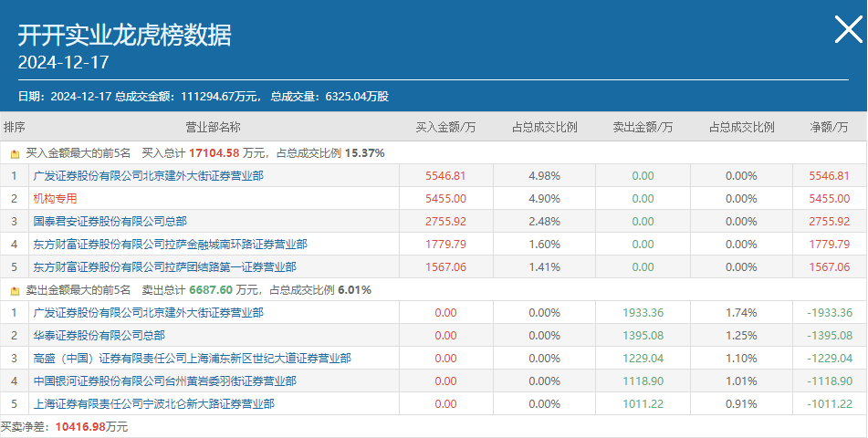
Task: Select net amount -1118.90
Action: pyautogui.click(x=830, y=381)
